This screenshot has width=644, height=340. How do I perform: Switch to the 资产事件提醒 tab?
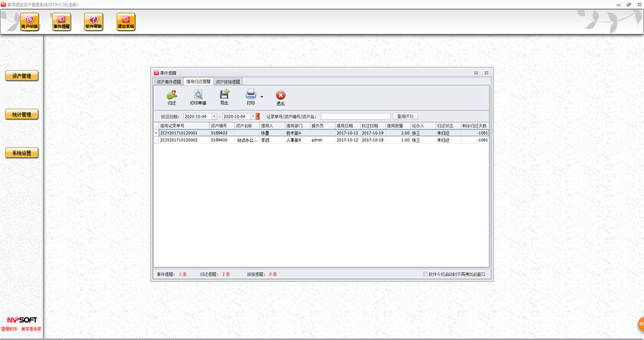(168, 82)
